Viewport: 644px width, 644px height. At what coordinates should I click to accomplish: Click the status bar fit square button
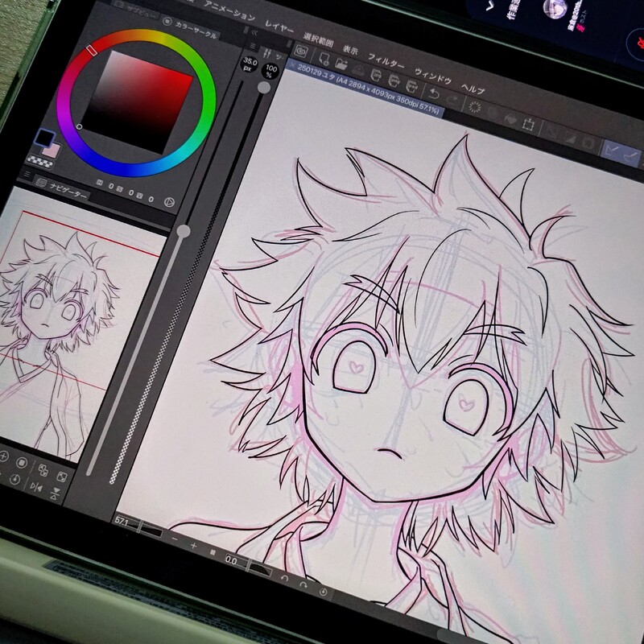click(213, 552)
